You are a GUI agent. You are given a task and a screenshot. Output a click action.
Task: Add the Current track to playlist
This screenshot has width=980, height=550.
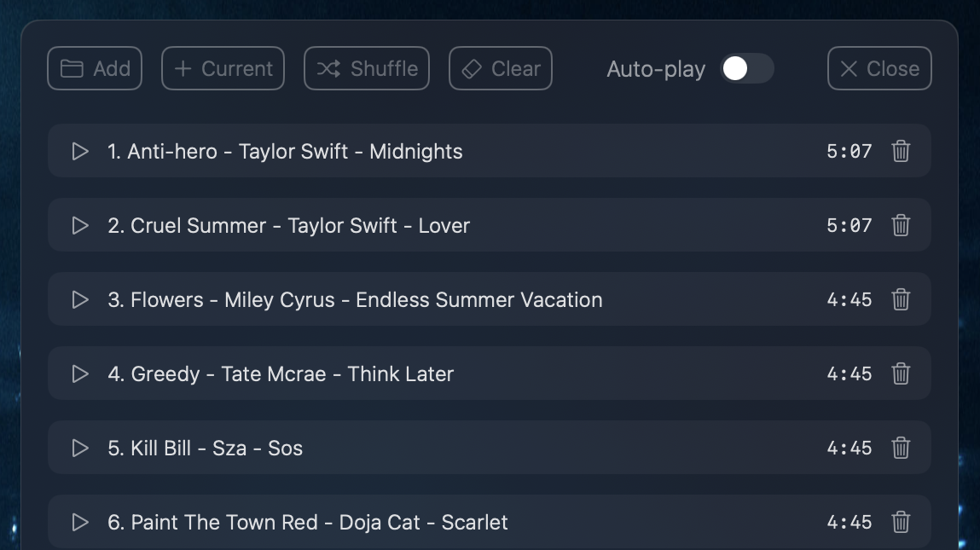pyautogui.click(x=223, y=69)
